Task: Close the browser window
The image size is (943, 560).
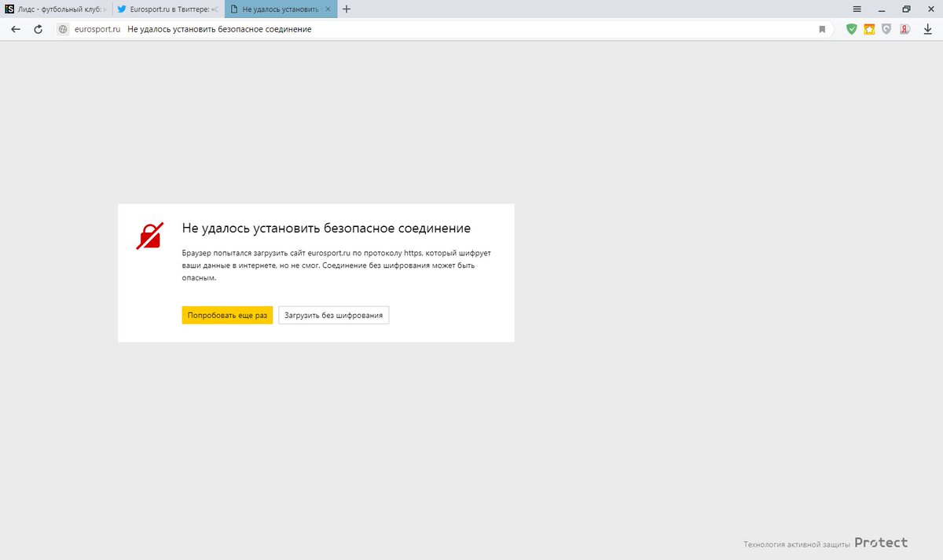Action: click(x=930, y=9)
